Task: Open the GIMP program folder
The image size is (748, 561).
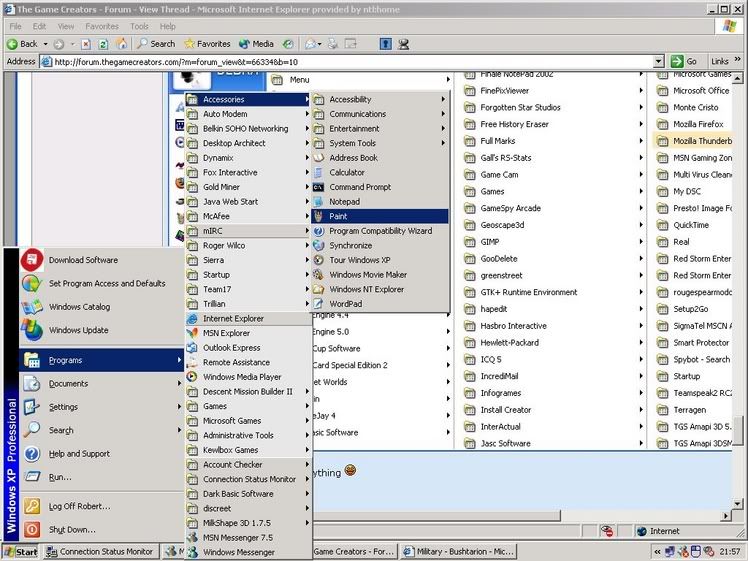Action: pos(554,242)
